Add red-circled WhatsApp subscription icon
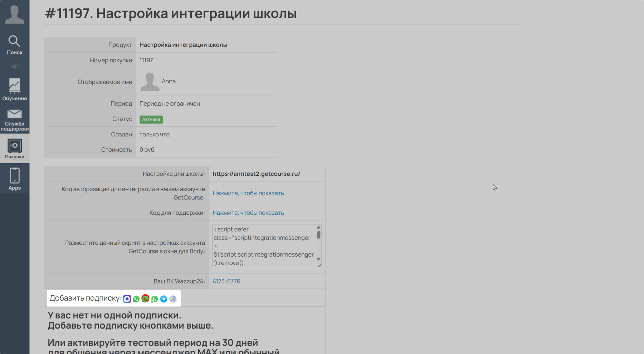 click(x=145, y=299)
